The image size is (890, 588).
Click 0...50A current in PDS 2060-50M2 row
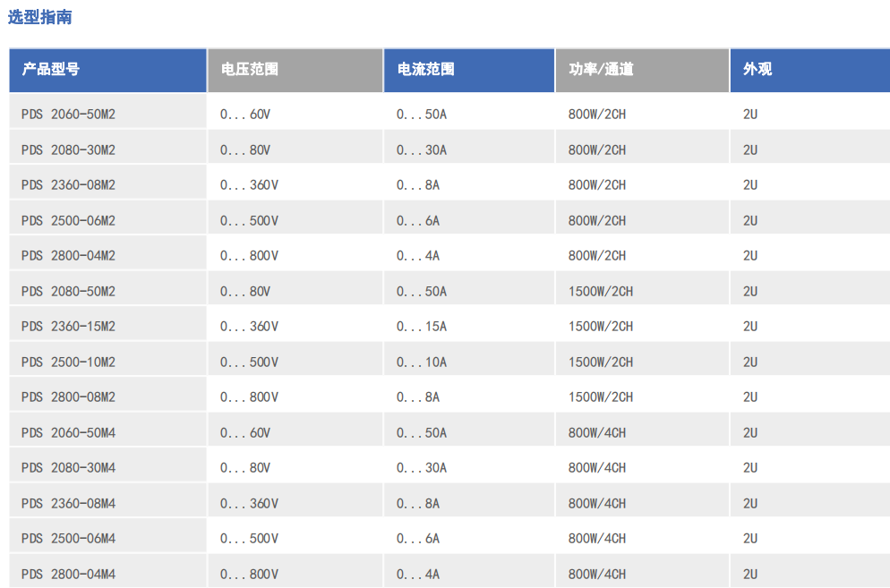(x=422, y=114)
